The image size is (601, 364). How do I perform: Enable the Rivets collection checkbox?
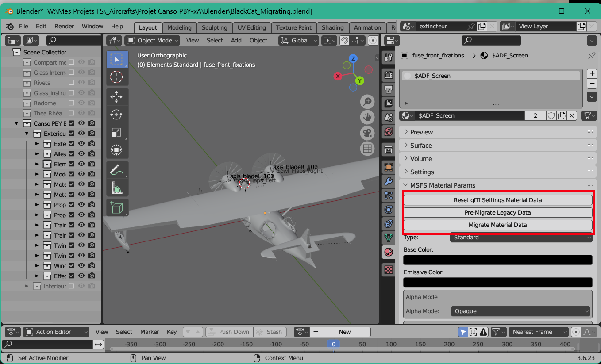[x=71, y=83]
